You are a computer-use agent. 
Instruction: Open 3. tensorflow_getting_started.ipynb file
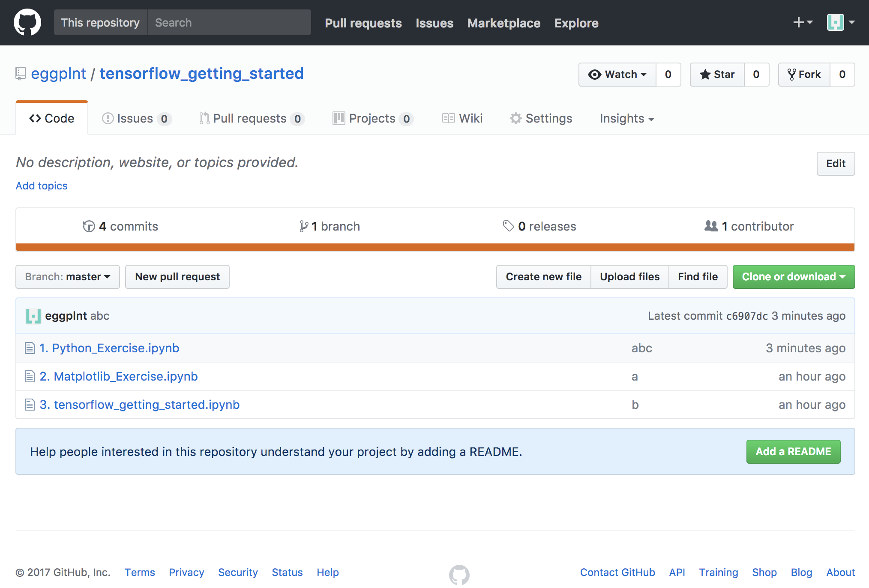pos(140,405)
